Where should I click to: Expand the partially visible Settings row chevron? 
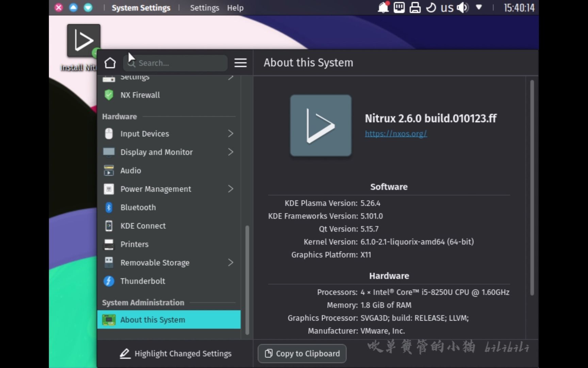click(x=231, y=78)
